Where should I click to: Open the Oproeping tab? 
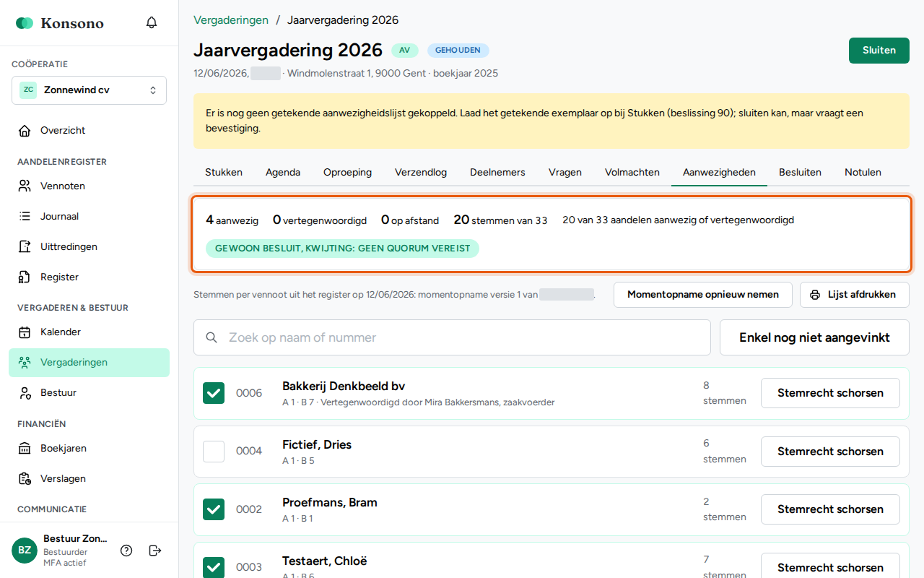click(x=347, y=173)
